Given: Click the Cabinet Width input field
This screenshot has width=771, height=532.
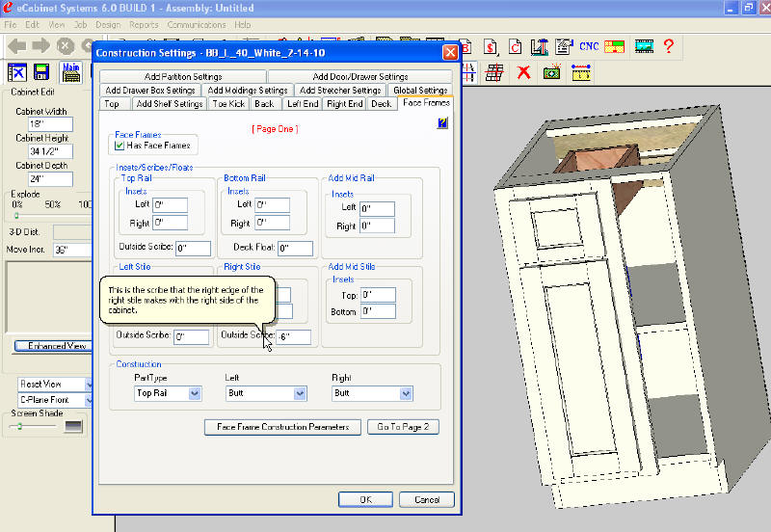Looking at the screenshot, I should pyautogui.click(x=51, y=124).
